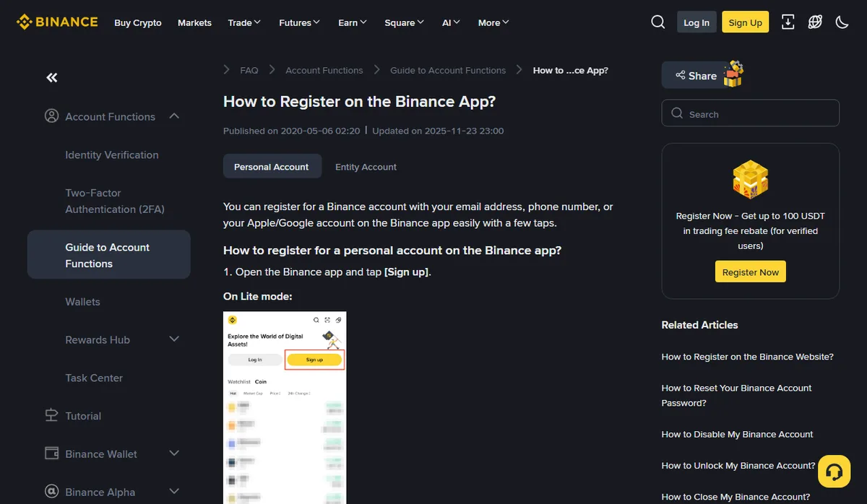
Task: Click the download app icon
Action: tap(788, 22)
